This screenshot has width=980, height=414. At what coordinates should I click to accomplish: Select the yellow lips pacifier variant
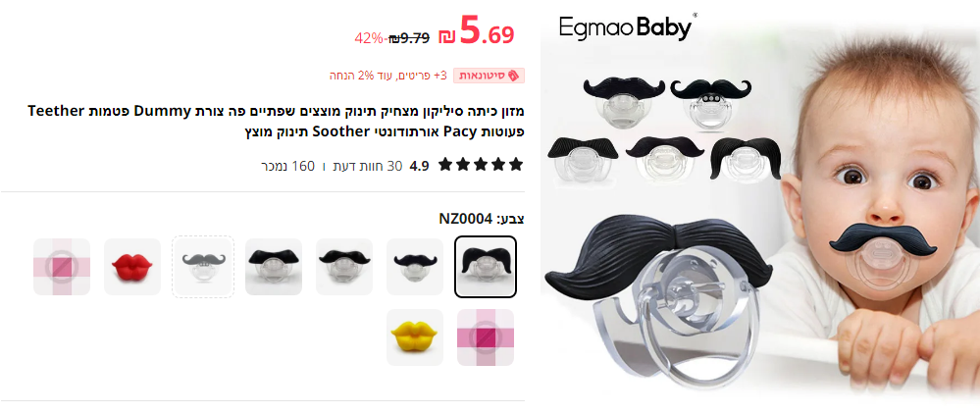tap(415, 337)
